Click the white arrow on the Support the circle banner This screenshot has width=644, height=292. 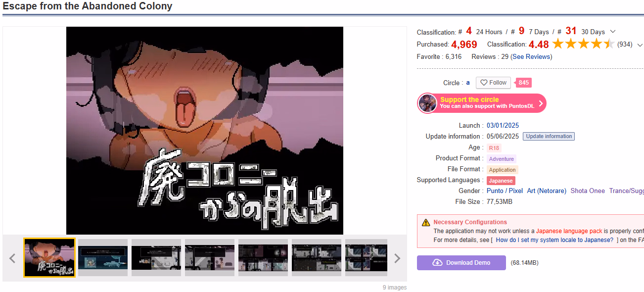click(x=541, y=103)
